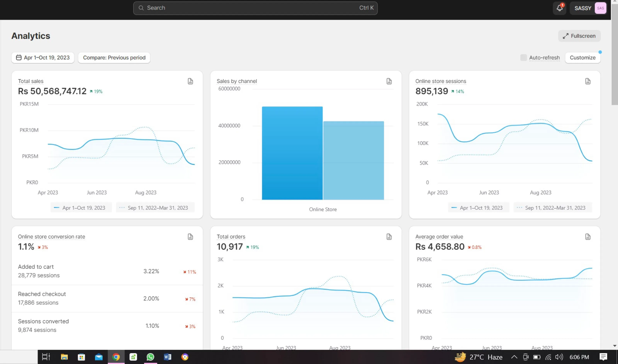Screen dimensions: 618x364
Task: Click the Fullscreen button
Action: coord(579,36)
